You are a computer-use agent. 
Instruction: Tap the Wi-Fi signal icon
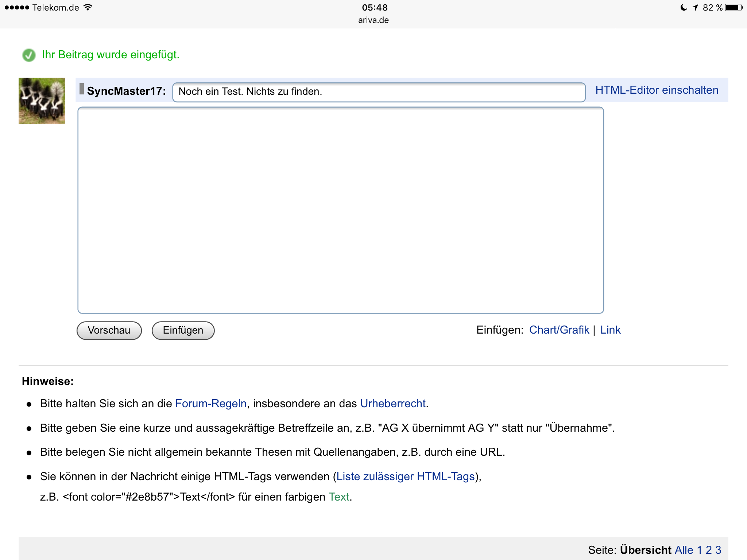click(88, 7)
